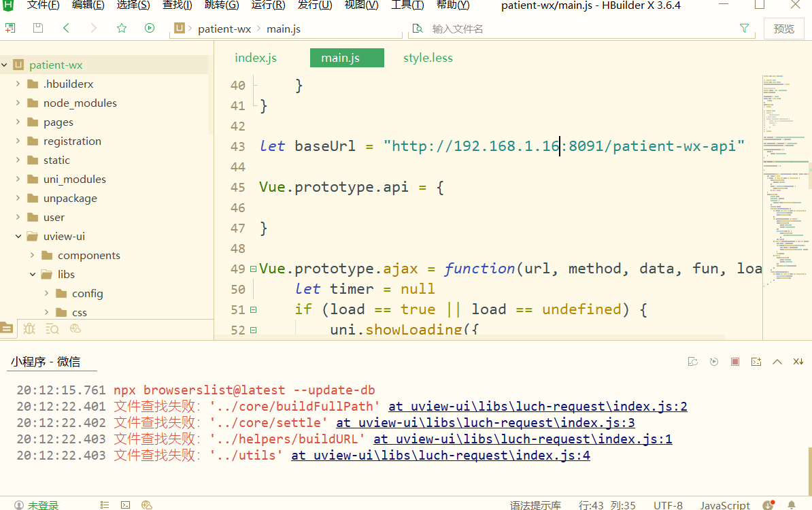Go forward with the right arrow icon
The height and width of the screenshot is (510, 812).
[x=94, y=28]
